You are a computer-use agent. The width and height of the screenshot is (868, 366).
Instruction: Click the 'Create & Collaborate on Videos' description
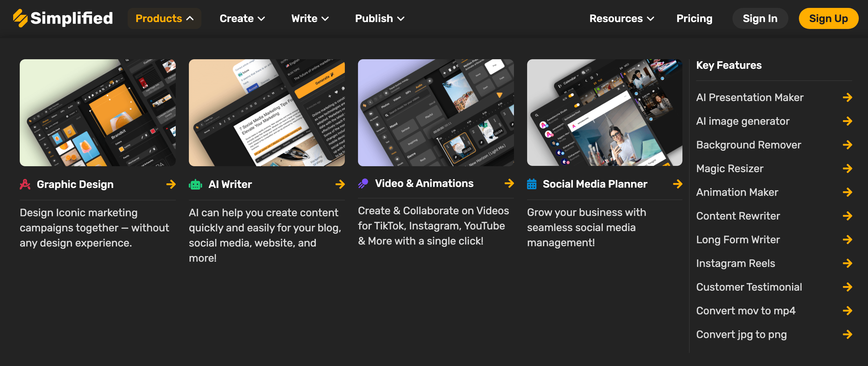pyautogui.click(x=433, y=226)
